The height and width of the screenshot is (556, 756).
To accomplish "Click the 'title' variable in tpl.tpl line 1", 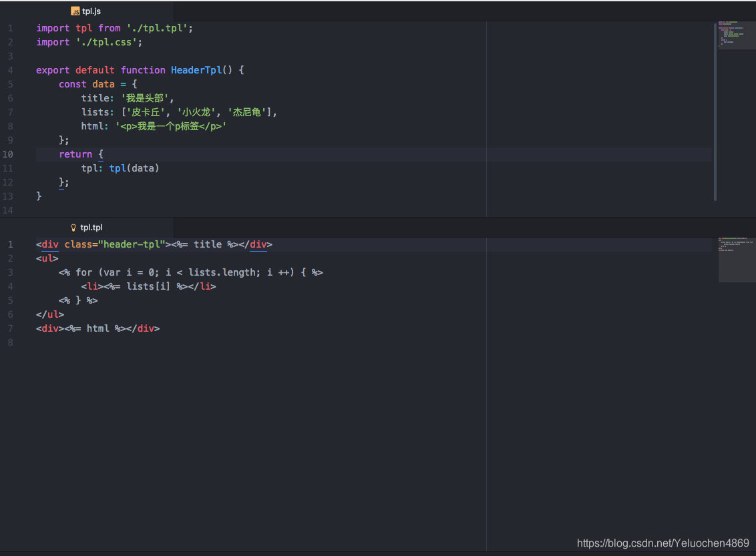I will 207,244.
